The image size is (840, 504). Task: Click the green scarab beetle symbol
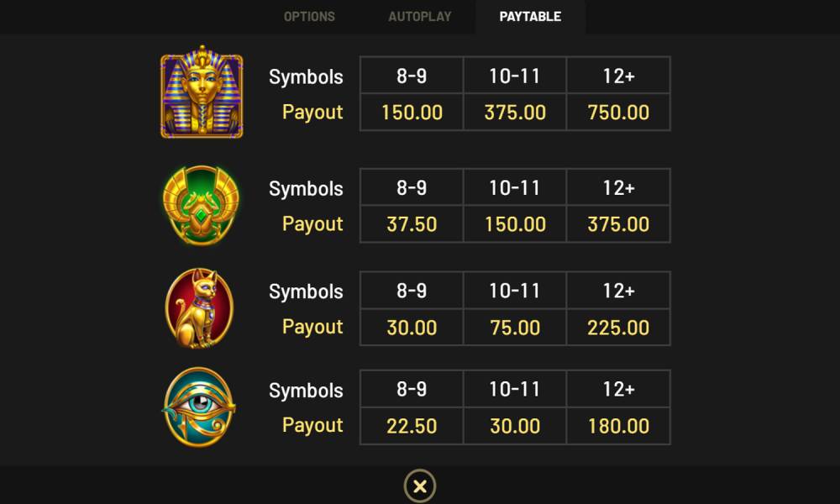tap(201, 205)
